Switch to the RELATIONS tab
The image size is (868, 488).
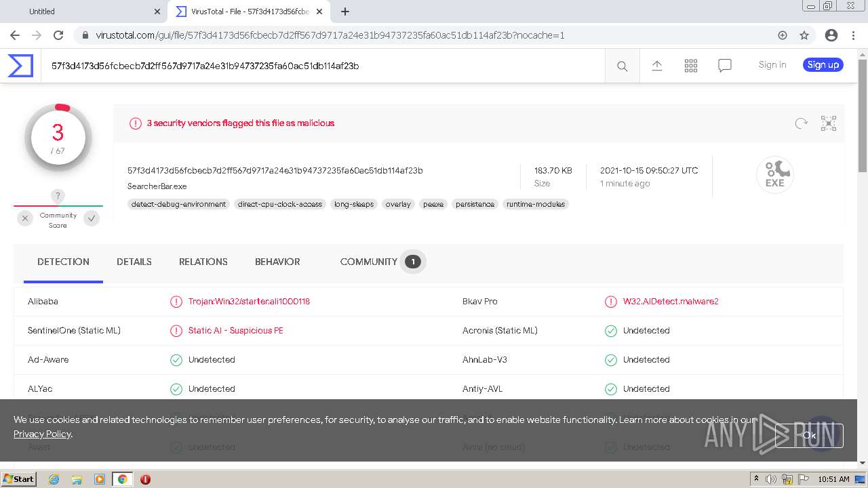[x=203, y=262]
